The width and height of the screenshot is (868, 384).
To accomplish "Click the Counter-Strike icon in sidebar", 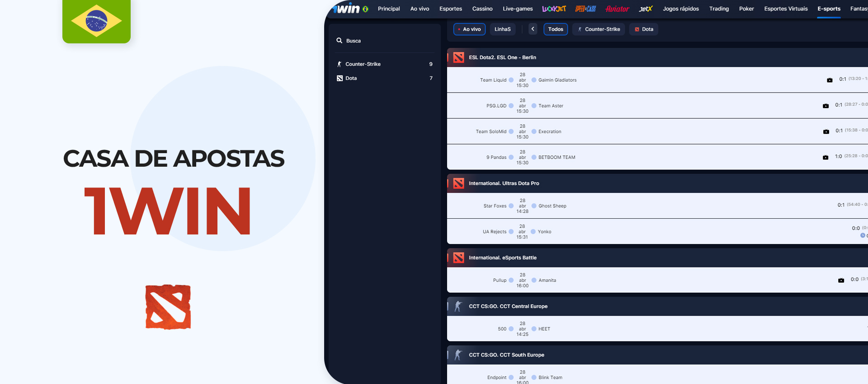I will click(340, 64).
